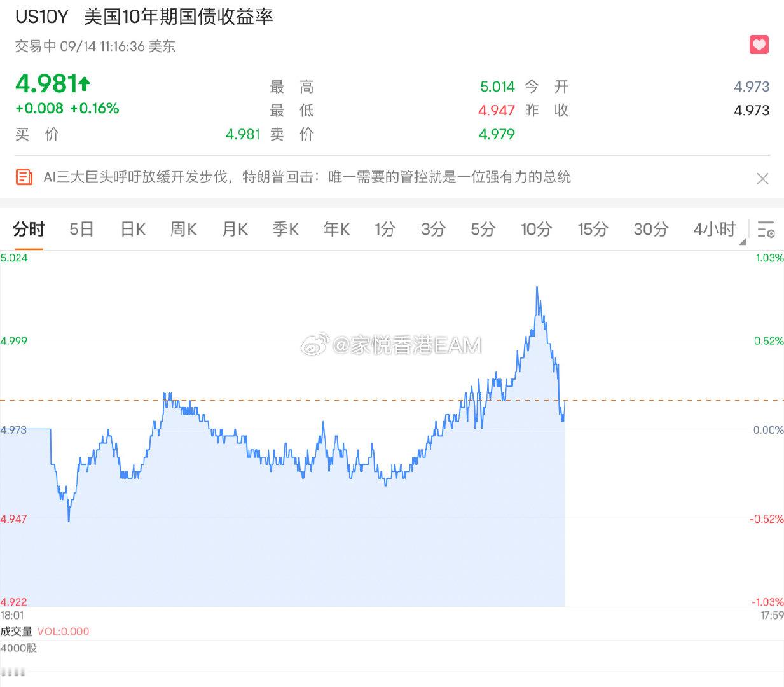Switch to 1分 interval tab
Viewport: 784px width, 687px height.
pos(385,229)
